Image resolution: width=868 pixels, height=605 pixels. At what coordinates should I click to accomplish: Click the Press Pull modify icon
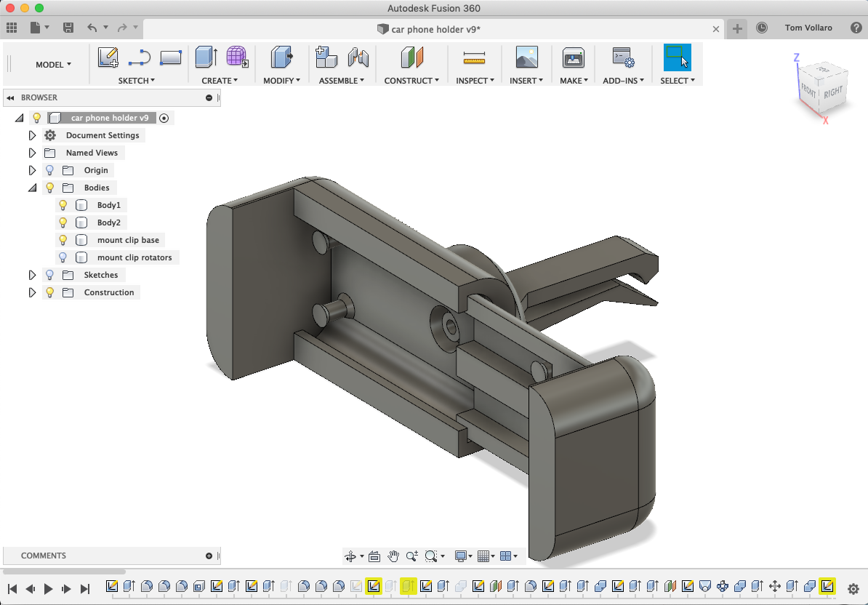coord(282,57)
